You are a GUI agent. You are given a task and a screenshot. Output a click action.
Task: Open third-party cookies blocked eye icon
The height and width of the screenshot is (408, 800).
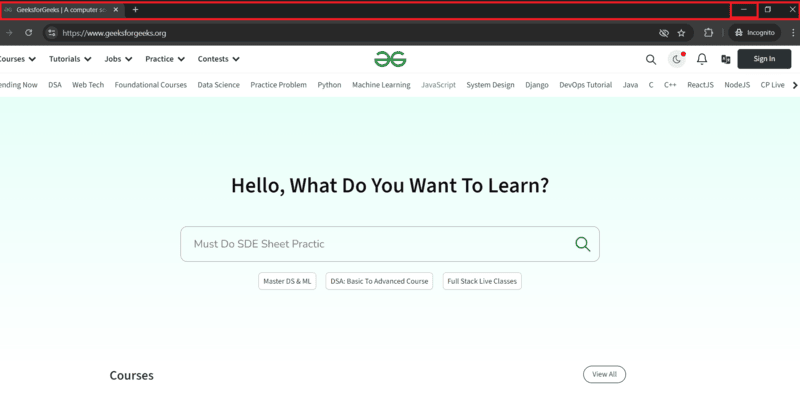click(x=664, y=33)
